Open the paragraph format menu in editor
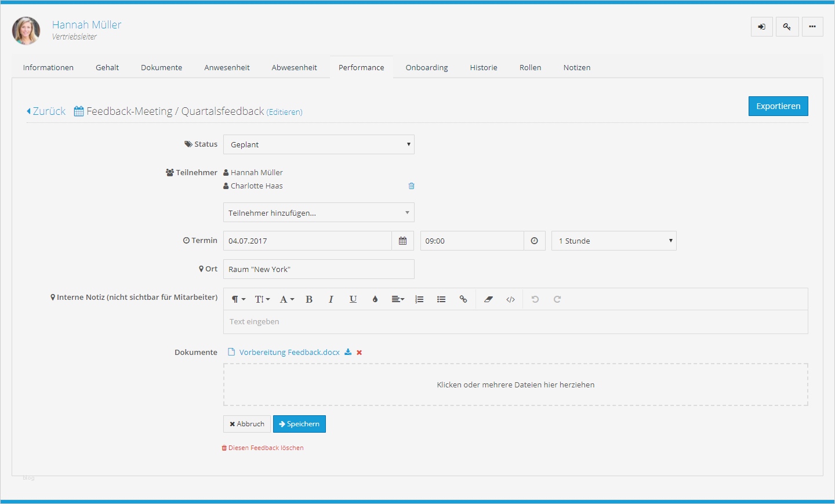835x504 pixels. point(238,299)
